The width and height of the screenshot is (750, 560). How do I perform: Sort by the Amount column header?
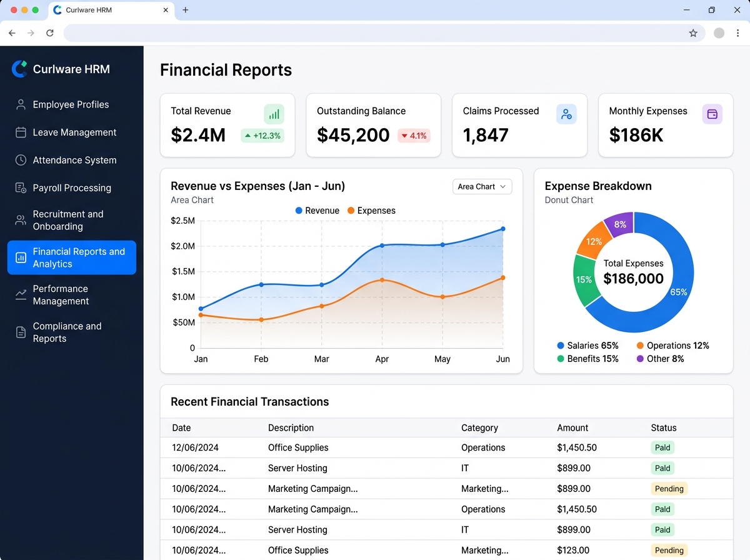pyautogui.click(x=572, y=428)
